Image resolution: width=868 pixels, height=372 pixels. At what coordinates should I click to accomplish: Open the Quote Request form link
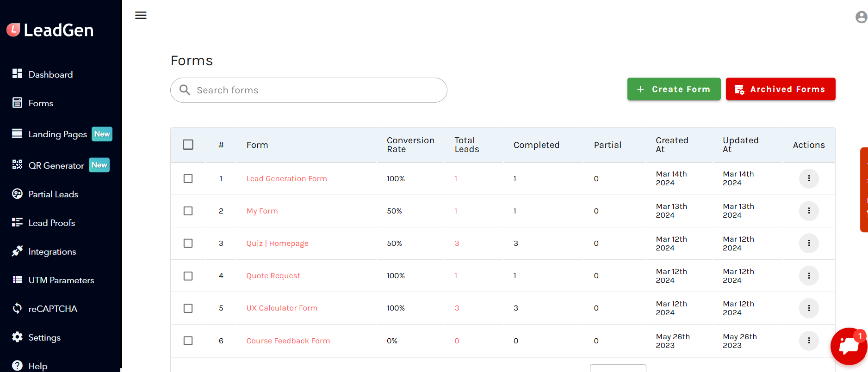[273, 275]
